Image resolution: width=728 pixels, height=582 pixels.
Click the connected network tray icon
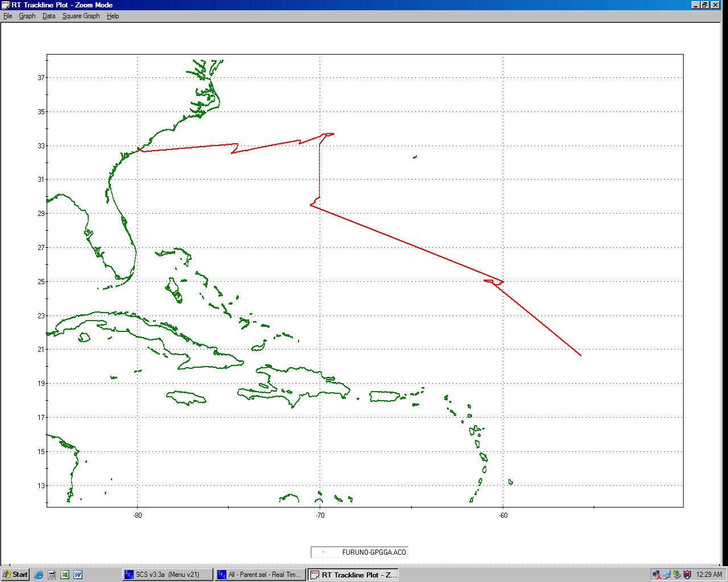point(667,575)
